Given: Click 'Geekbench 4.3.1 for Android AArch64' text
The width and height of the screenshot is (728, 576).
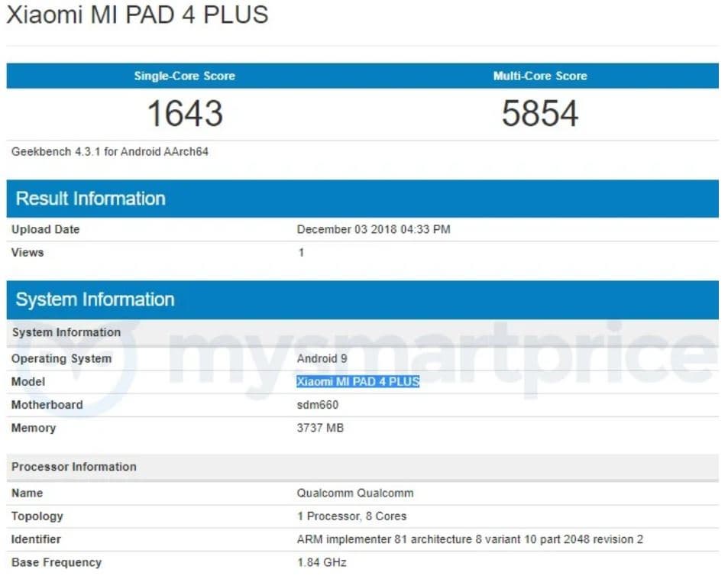Looking at the screenshot, I should 109,152.
